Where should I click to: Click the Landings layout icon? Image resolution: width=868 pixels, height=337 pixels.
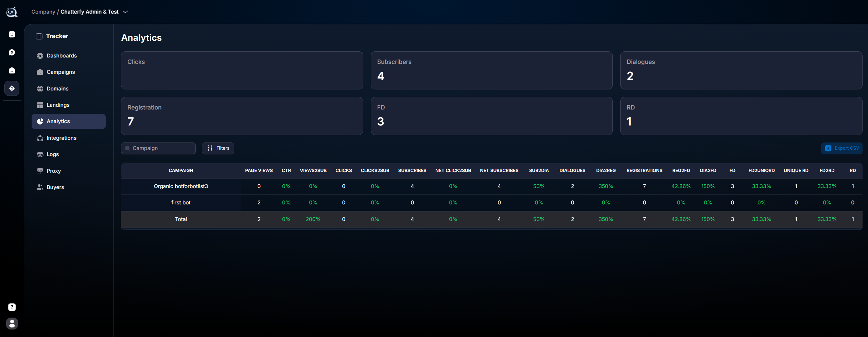(x=40, y=105)
